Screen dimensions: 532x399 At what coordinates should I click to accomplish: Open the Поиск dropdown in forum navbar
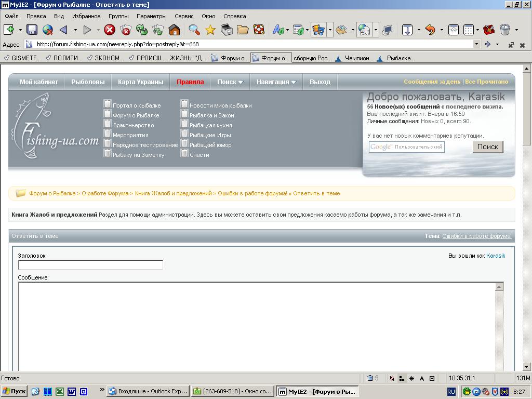tap(230, 82)
